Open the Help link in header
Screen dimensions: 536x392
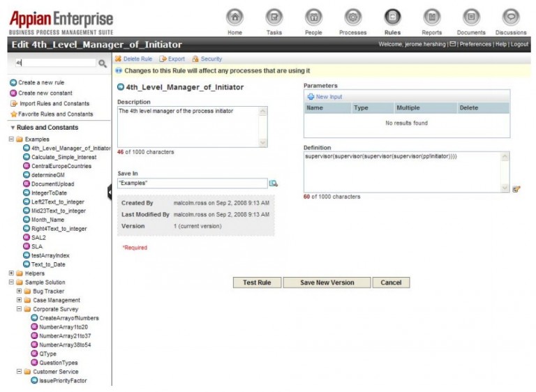click(501, 44)
